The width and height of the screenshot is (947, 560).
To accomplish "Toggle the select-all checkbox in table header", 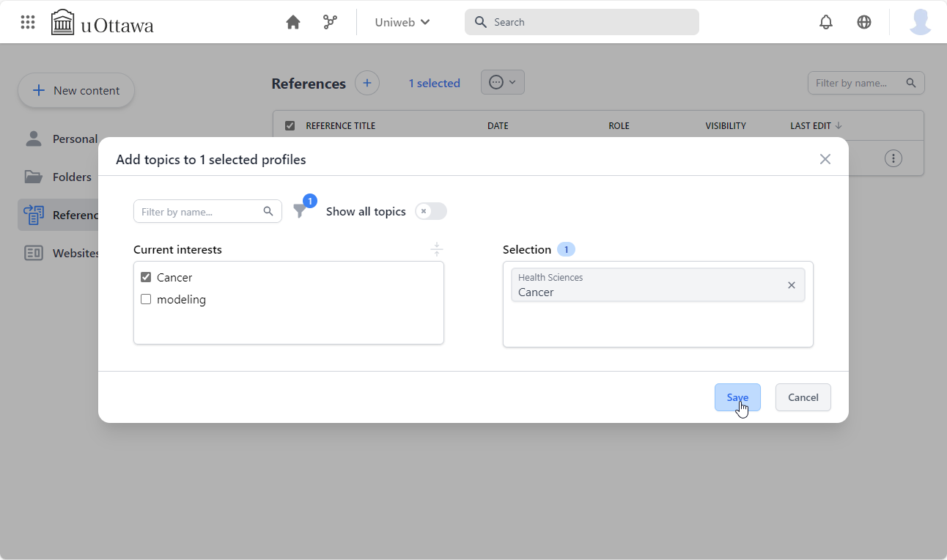I will [290, 125].
